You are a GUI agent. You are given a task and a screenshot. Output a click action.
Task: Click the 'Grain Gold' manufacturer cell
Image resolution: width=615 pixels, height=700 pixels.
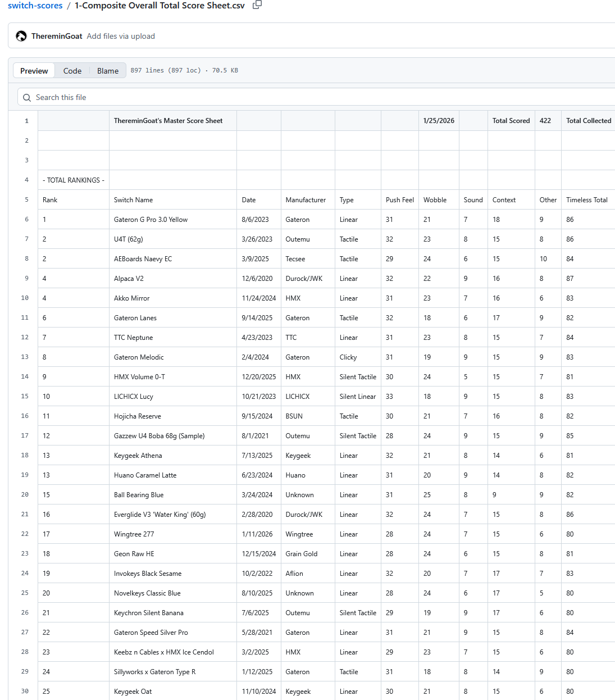(x=308, y=553)
